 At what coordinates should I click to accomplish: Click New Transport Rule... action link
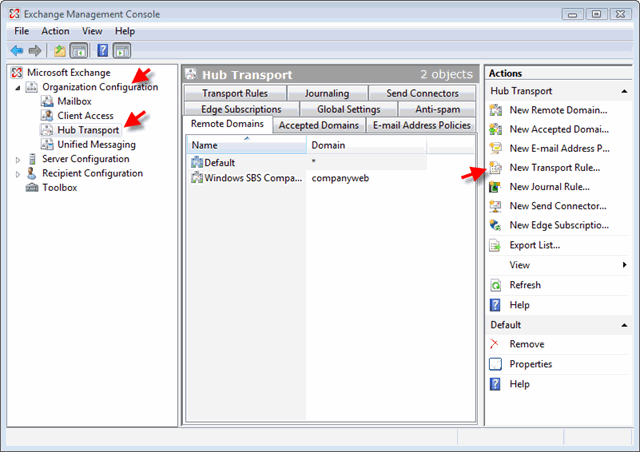pos(555,167)
